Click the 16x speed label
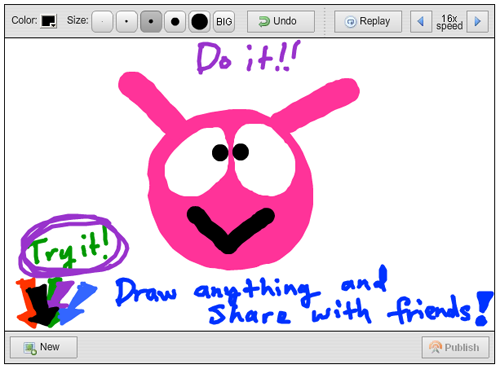 (449, 22)
